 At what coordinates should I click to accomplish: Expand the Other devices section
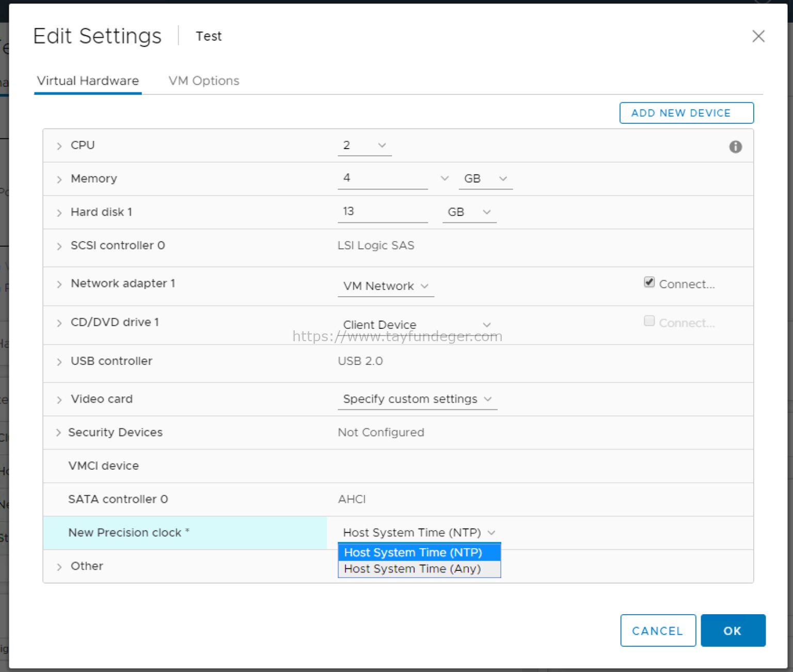point(59,566)
